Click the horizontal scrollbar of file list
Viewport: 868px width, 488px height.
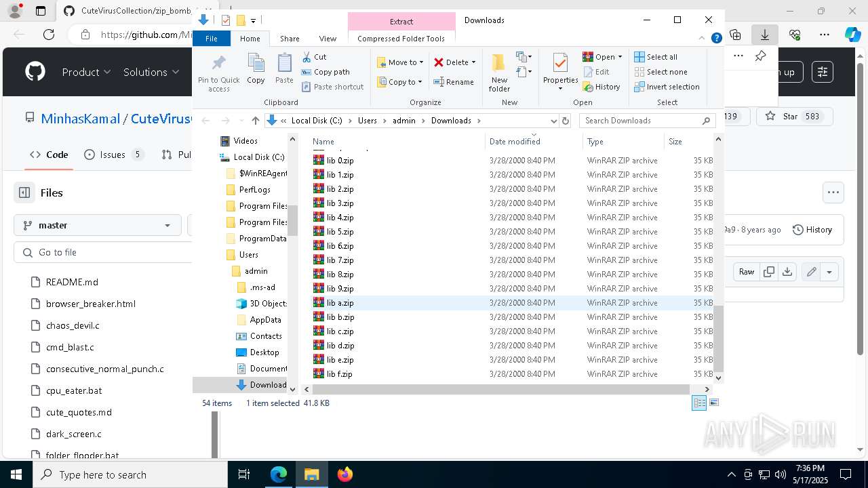501,389
